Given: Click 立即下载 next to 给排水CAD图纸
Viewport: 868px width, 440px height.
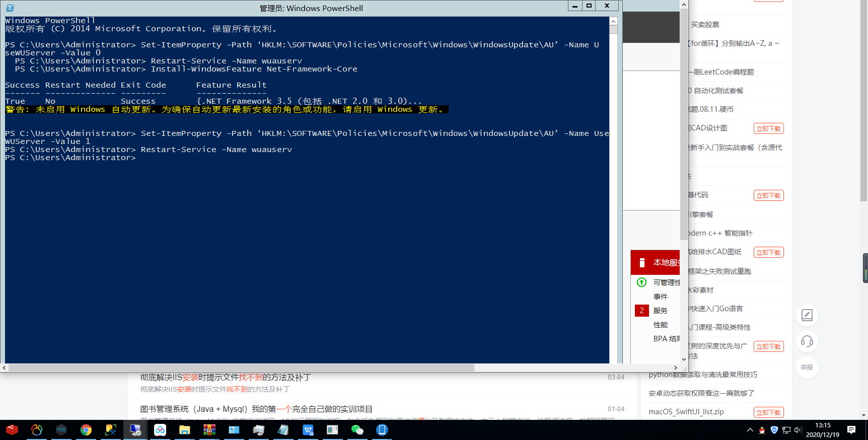Looking at the screenshot, I should tap(768, 252).
